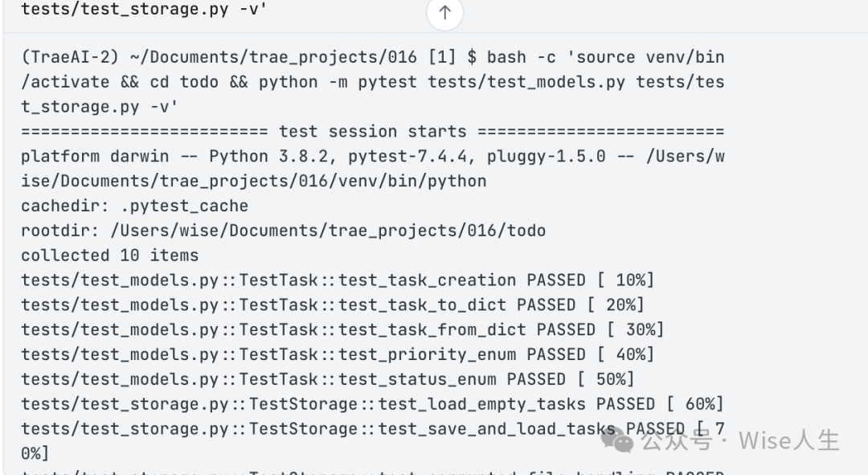Viewport: 868px width, 475px height.
Task: Click the rootdir path line
Action: 283,231
